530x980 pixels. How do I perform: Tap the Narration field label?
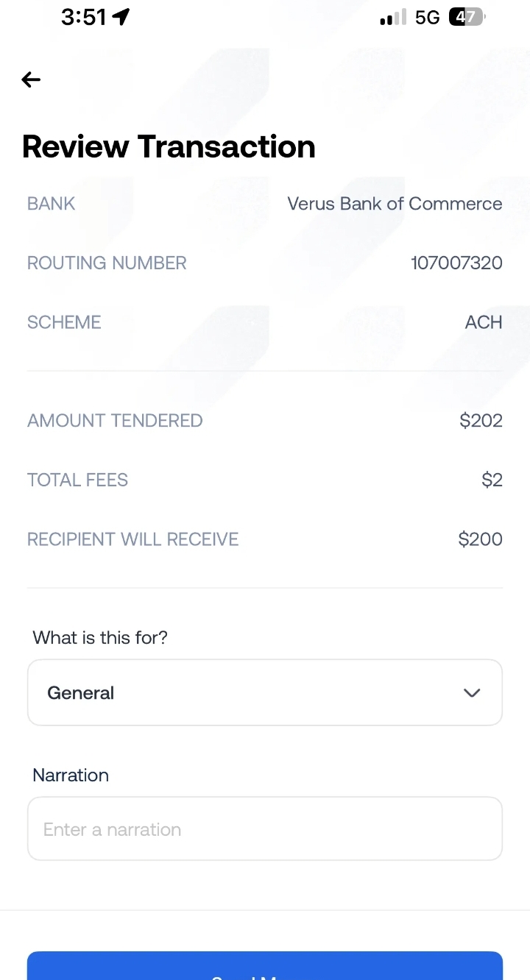71,775
